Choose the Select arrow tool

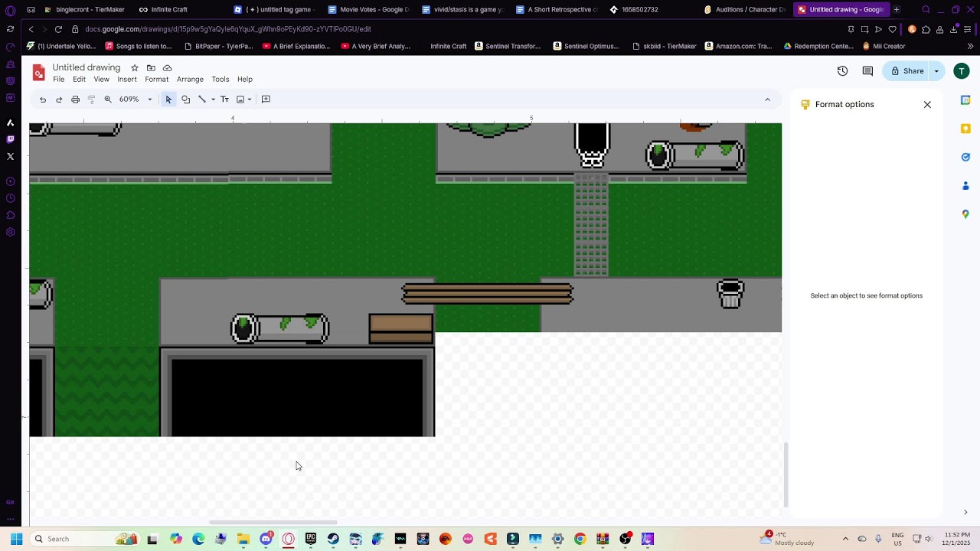click(x=168, y=99)
